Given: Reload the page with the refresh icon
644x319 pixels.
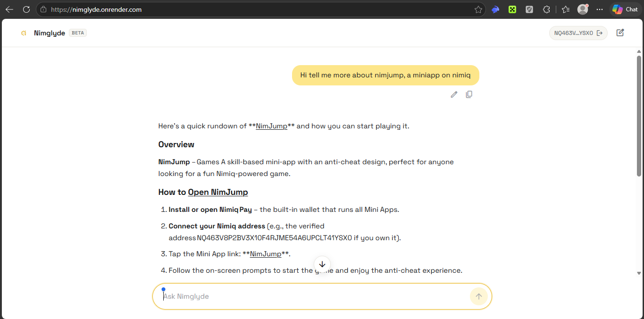Looking at the screenshot, I should (26, 9).
